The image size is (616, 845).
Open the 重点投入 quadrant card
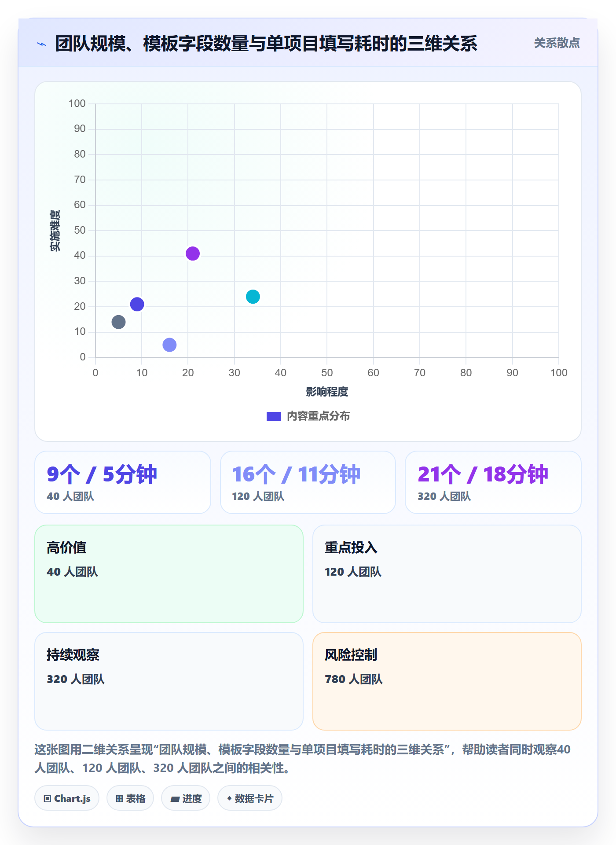447,574
